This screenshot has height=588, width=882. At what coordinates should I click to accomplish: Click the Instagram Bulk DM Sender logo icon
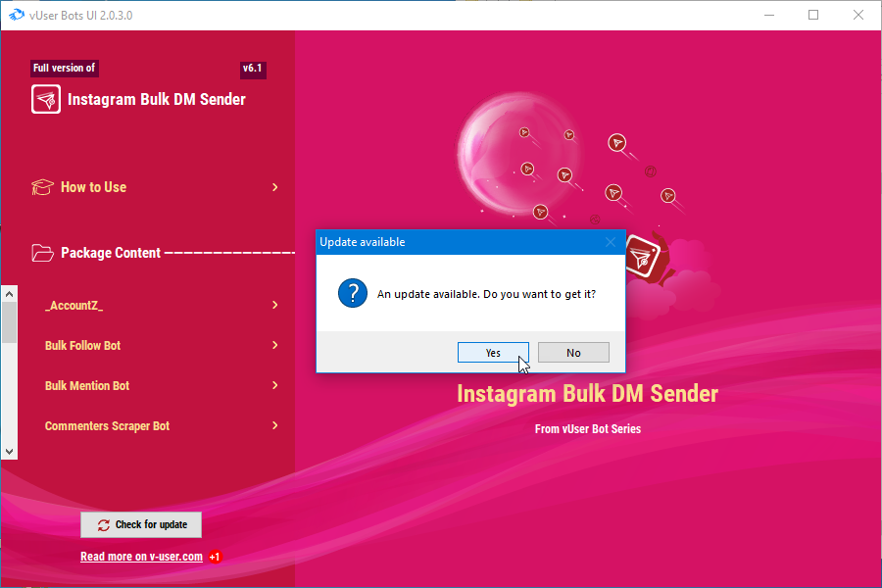click(x=46, y=99)
